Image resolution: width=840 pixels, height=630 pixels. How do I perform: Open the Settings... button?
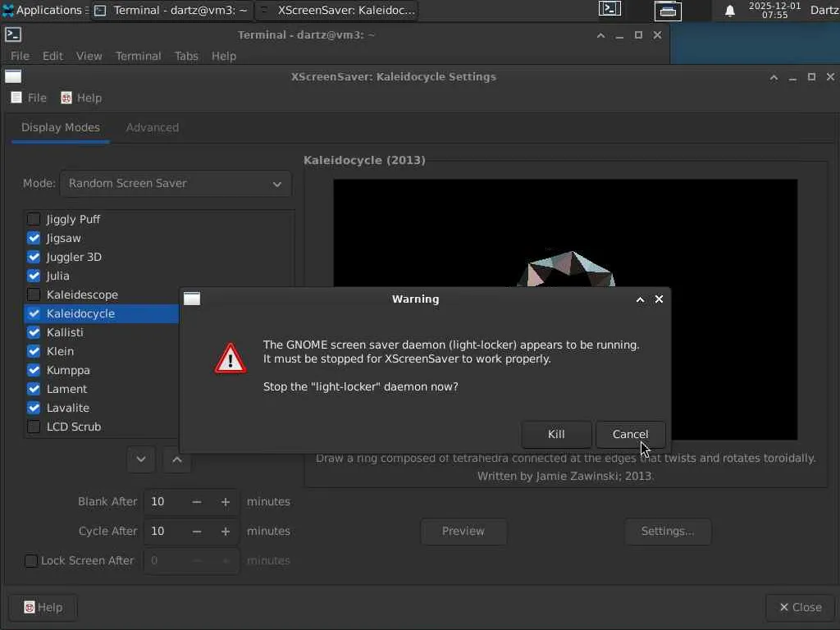[x=668, y=532]
